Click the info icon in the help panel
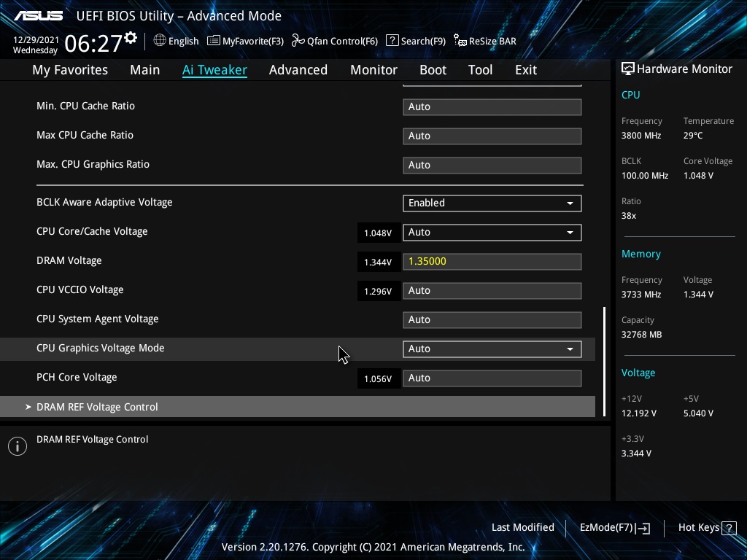This screenshot has width=747, height=560. click(x=18, y=446)
